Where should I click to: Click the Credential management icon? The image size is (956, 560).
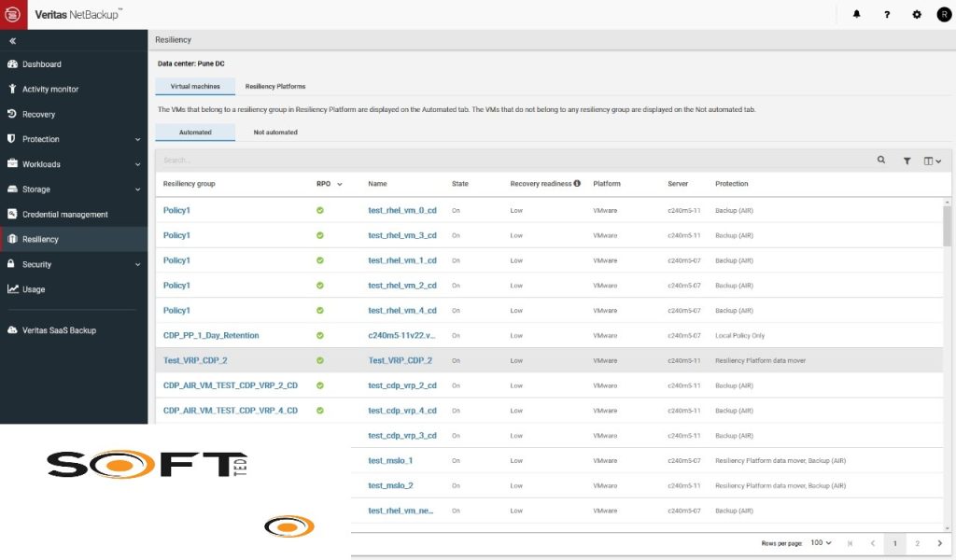point(12,214)
